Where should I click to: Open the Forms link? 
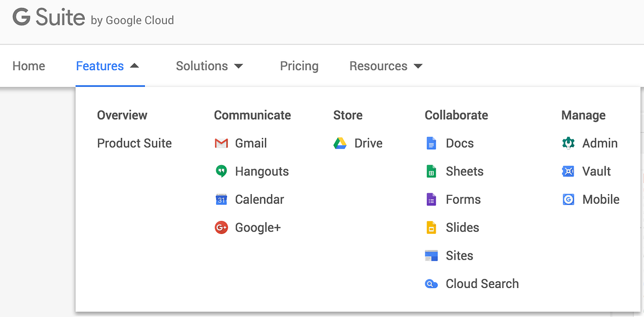[x=463, y=200]
